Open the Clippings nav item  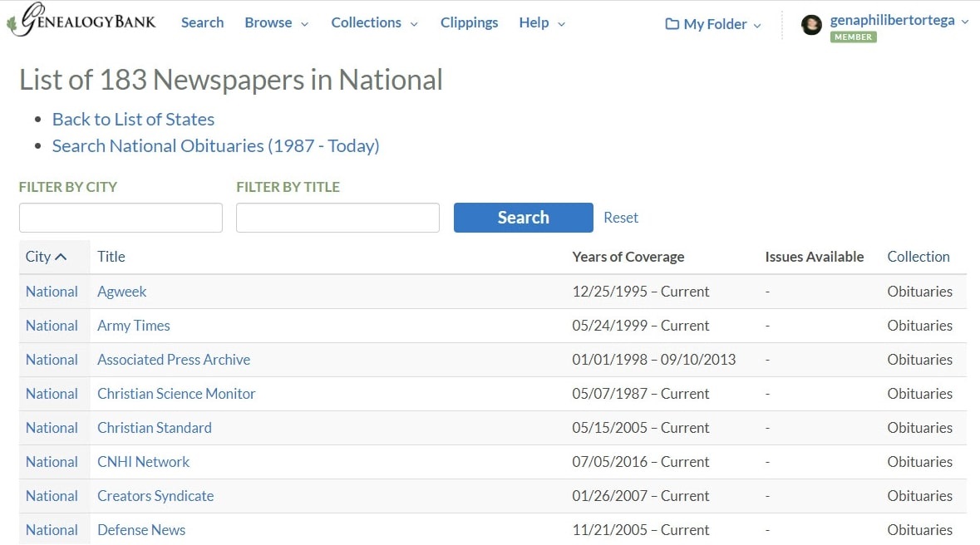(470, 22)
